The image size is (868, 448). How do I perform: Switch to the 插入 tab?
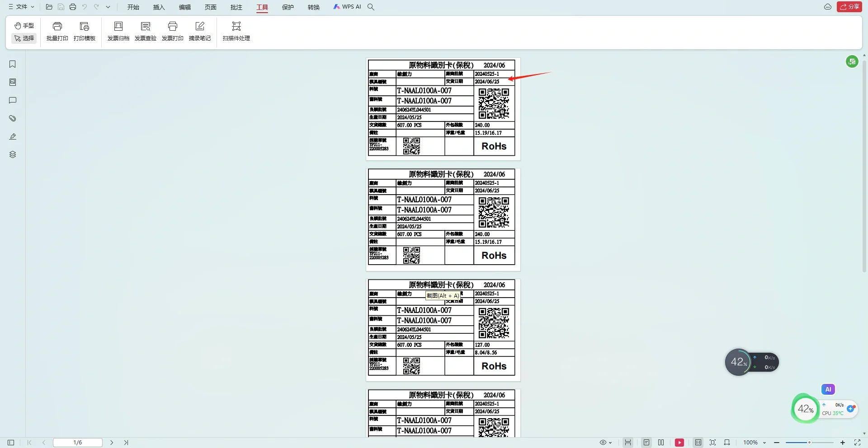159,7
